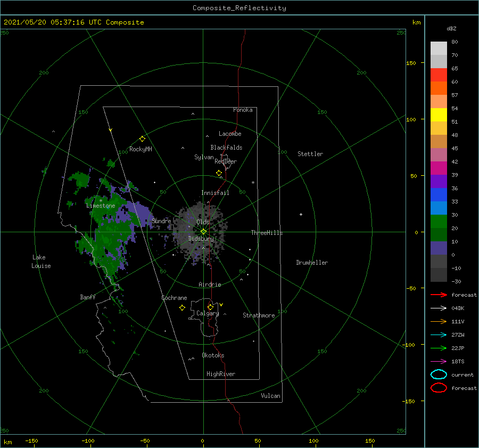Click the light gray 80 dBZ swatch
479x448 pixels.
439,48
